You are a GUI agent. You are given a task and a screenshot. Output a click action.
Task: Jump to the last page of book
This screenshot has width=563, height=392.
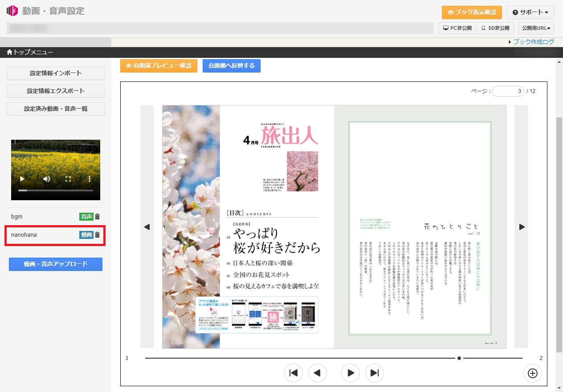[375, 373]
